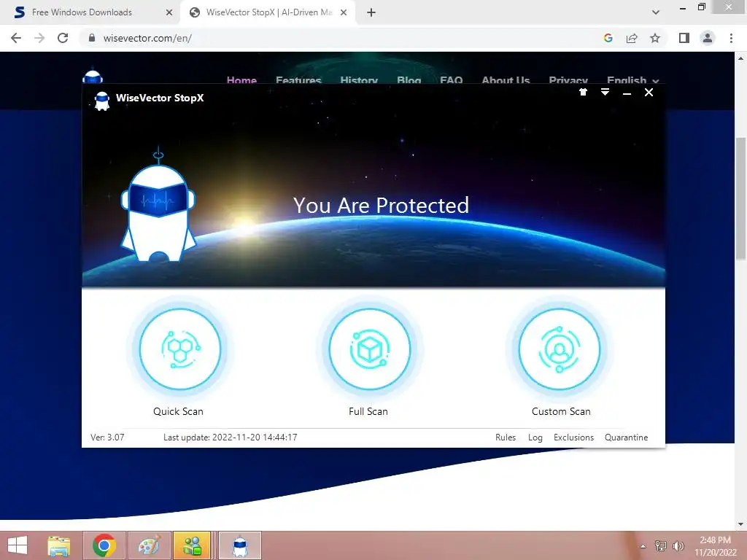Launch the Full Scan circle icon

370,349
